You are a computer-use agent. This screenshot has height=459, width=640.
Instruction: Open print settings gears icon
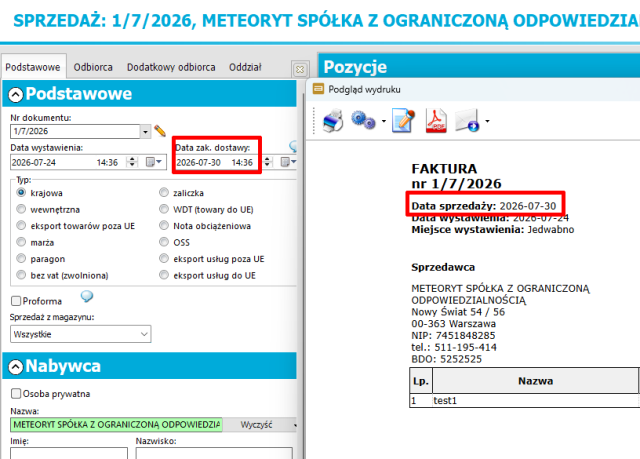pyautogui.click(x=363, y=120)
